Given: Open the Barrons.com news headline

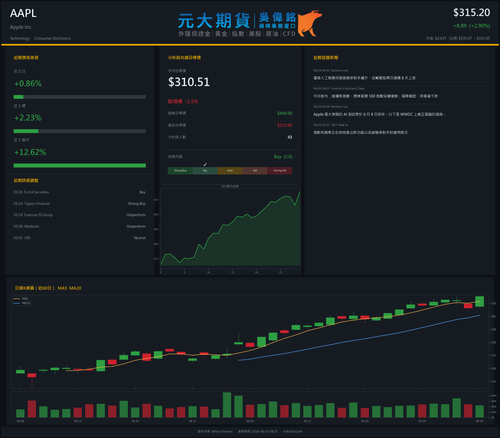Looking at the screenshot, I should click(364, 78).
